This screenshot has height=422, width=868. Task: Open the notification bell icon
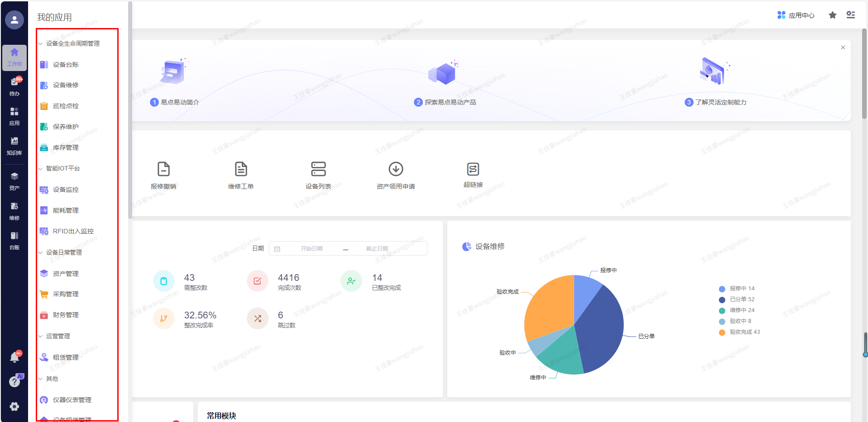click(x=14, y=357)
